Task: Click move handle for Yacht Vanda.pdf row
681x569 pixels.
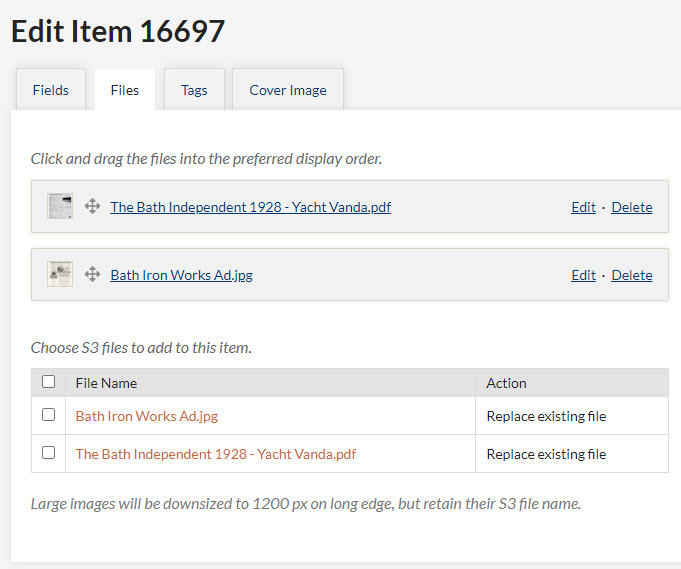Action: point(92,206)
